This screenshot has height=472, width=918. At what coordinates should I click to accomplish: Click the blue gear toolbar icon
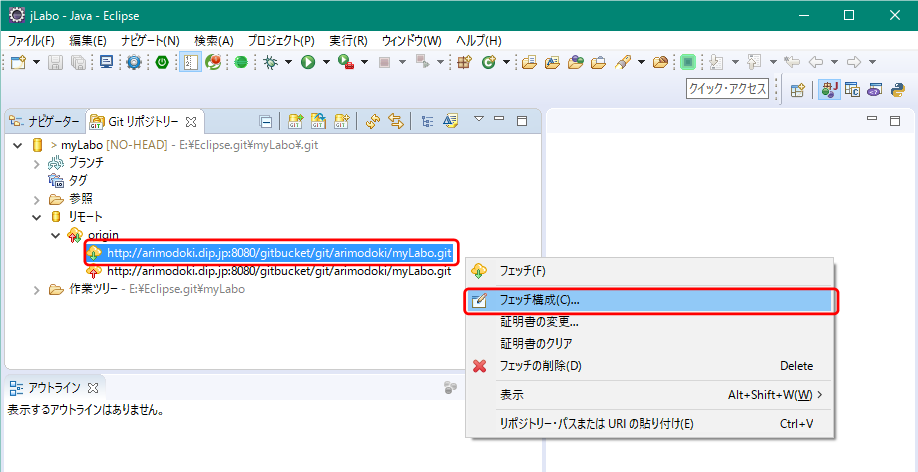click(134, 62)
